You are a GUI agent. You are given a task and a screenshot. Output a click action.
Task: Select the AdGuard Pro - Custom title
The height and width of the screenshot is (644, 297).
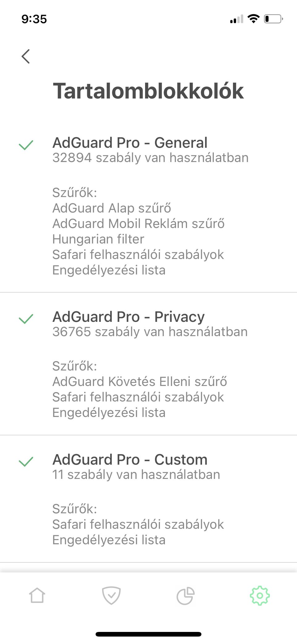(130, 460)
